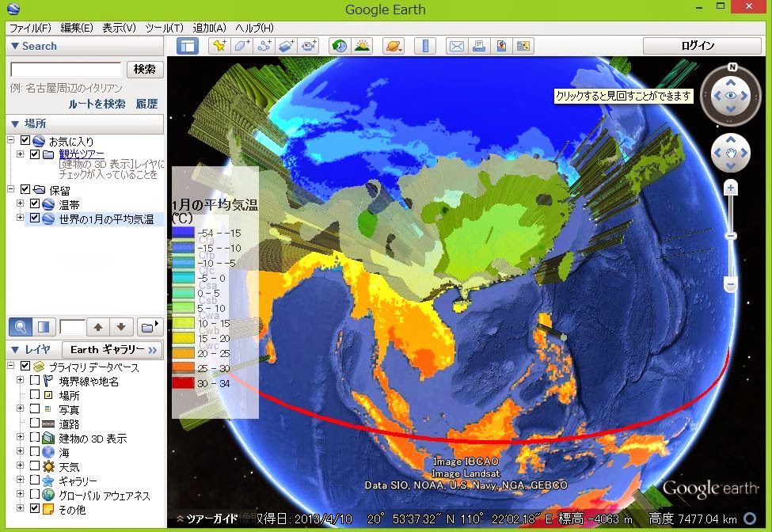Open the 編集(E) menu
Viewport: 772px width, 532px height.
[76, 28]
